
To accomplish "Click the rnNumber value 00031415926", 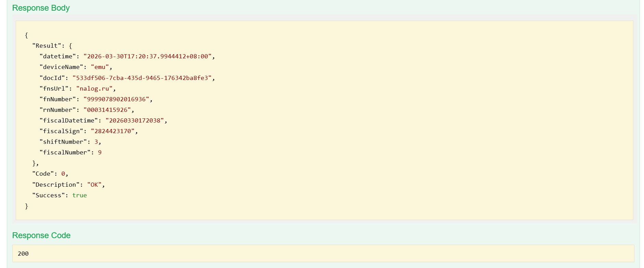I will pos(107,110).
